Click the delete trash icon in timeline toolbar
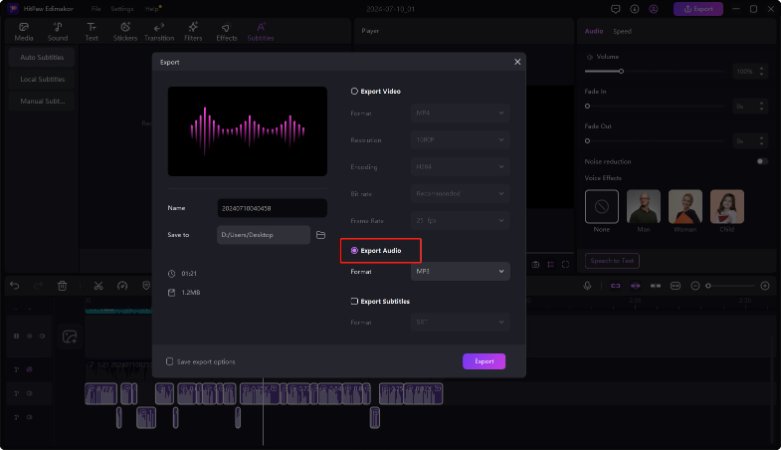 (x=62, y=286)
